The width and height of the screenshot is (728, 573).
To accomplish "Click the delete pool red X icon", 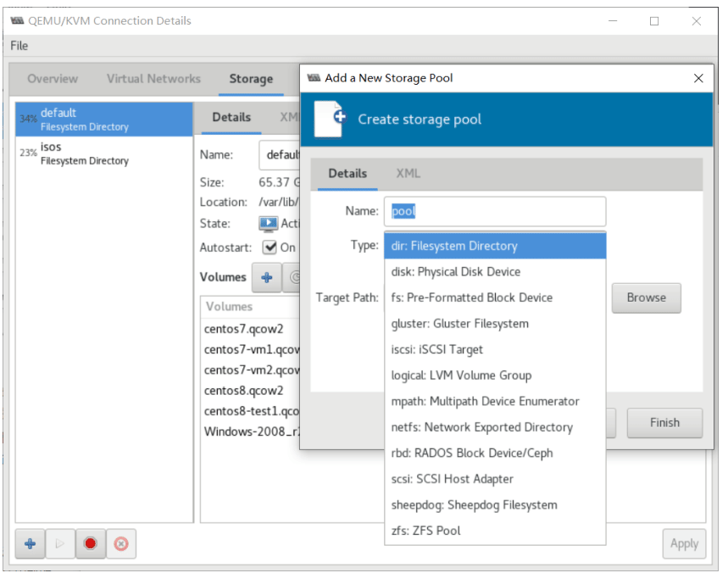I will pos(120,543).
